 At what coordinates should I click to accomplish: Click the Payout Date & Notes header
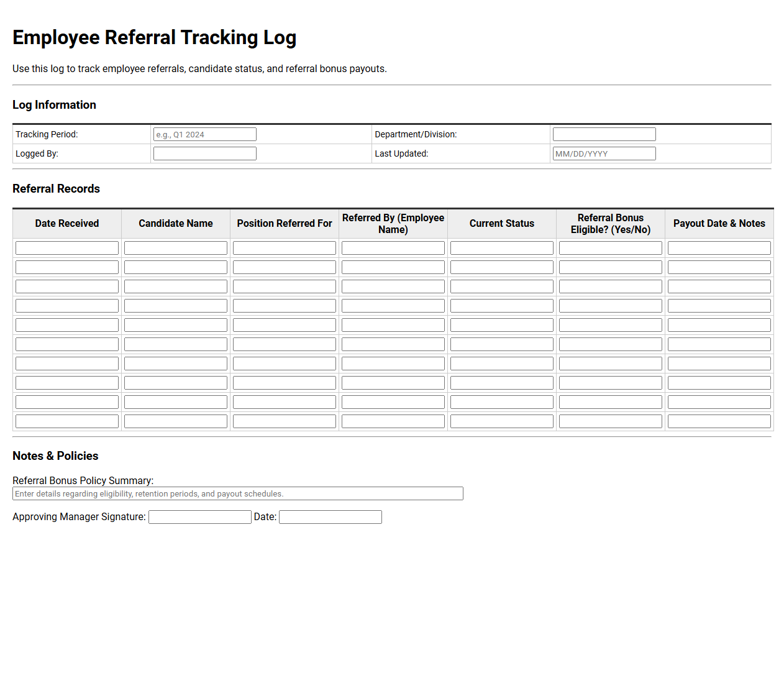(x=719, y=224)
